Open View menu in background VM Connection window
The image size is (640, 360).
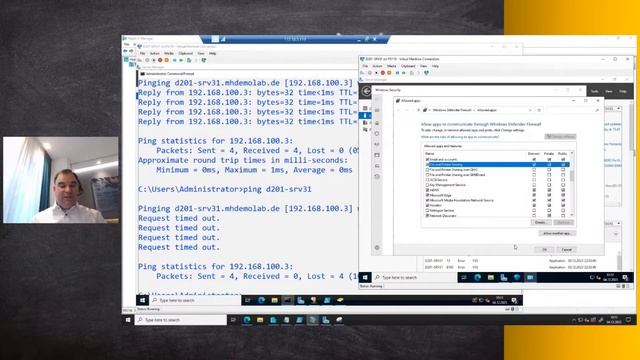[201, 53]
